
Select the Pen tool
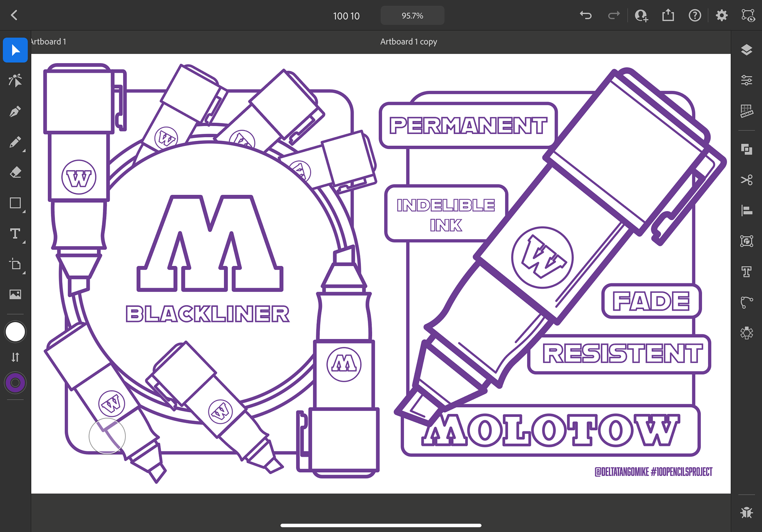click(15, 111)
